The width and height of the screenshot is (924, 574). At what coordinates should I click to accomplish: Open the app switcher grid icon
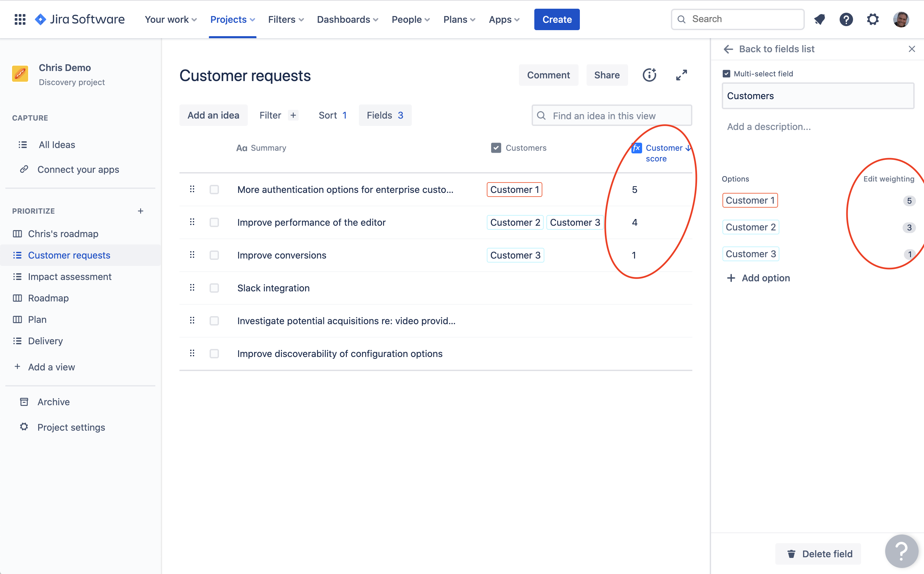point(20,19)
